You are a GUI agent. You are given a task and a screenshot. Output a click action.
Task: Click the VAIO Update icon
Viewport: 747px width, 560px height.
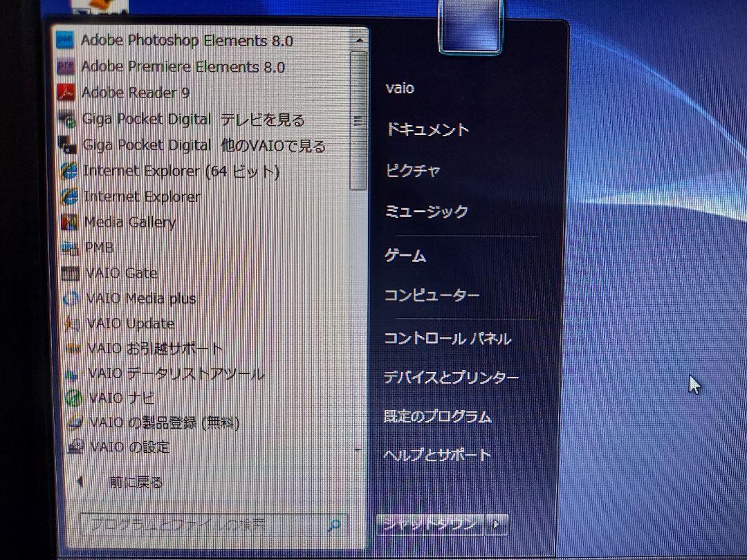coord(71,324)
